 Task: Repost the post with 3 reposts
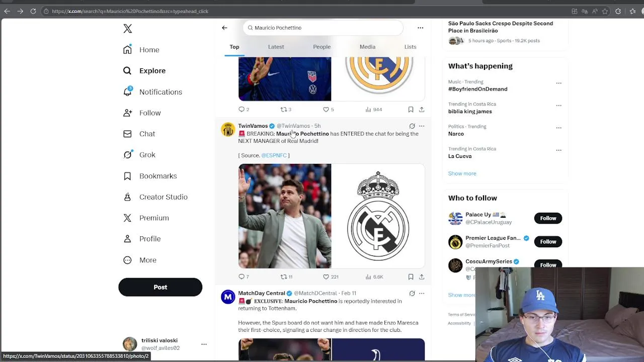[x=286, y=109]
